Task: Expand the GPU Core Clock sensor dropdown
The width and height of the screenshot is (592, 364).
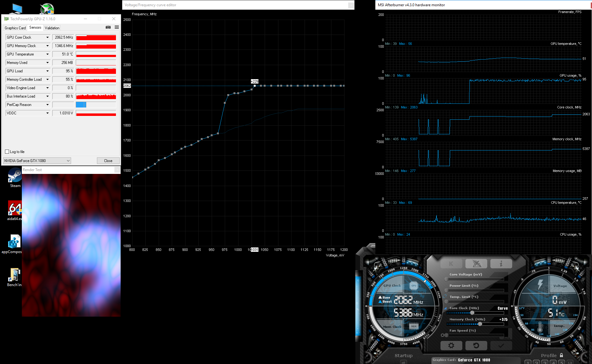Action: click(x=47, y=37)
